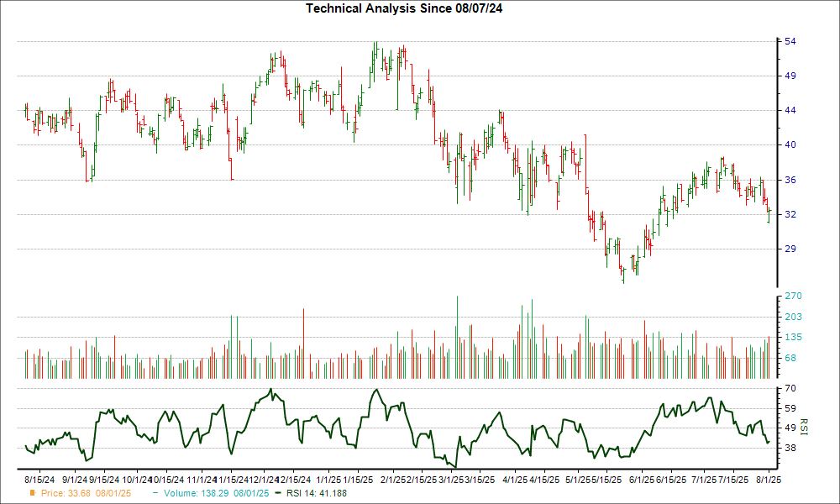840x504 pixels.
Task: Click the price axis label 44
Action: [x=790, y=110]
